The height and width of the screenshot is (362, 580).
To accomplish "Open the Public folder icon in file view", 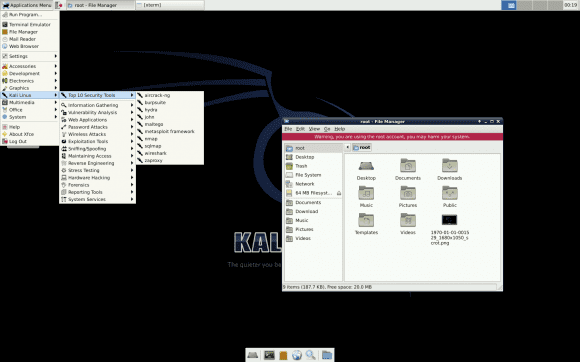I will [449, 193].
